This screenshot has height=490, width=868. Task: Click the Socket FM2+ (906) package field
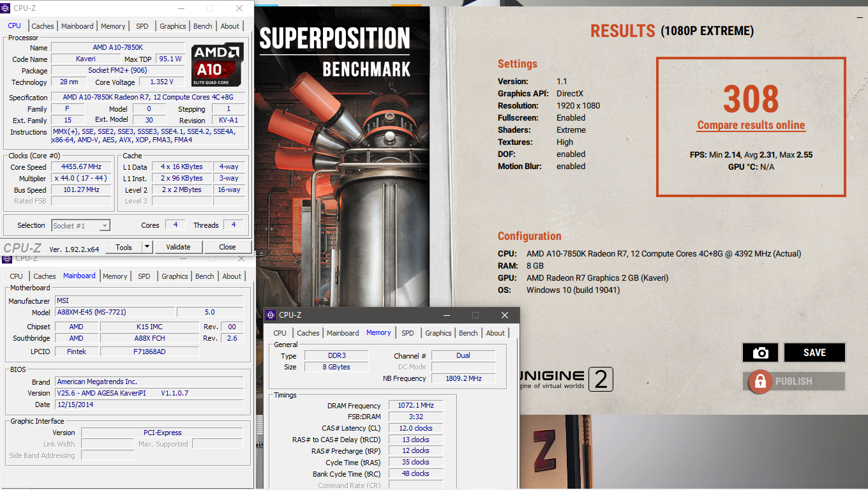[118, 71]
